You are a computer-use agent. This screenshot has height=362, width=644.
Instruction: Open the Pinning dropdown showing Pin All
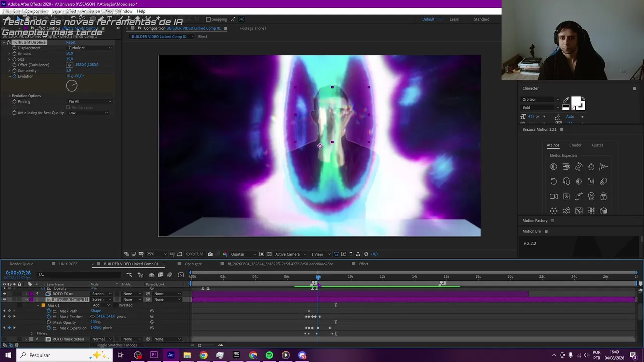pyautogui.click(x=90, y=101)
